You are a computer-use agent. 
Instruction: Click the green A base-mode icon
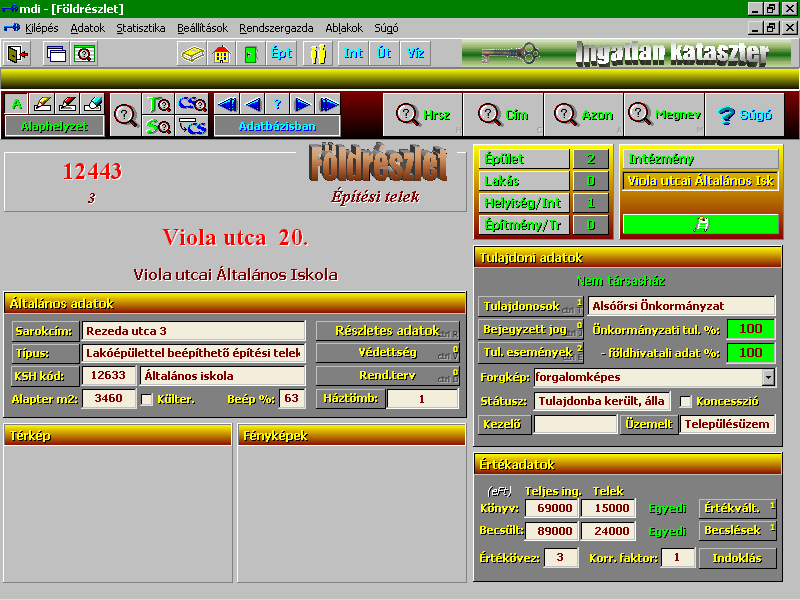(17, 104)
